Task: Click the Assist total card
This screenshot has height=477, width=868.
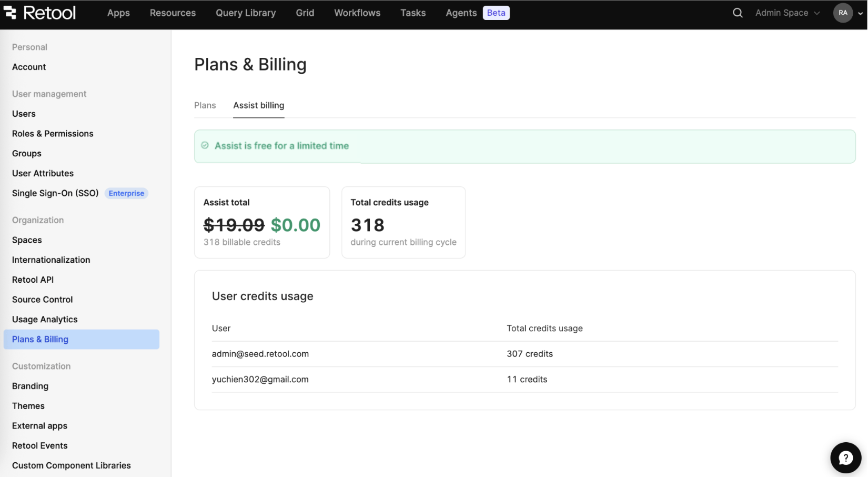Action: tap(261, 222)
